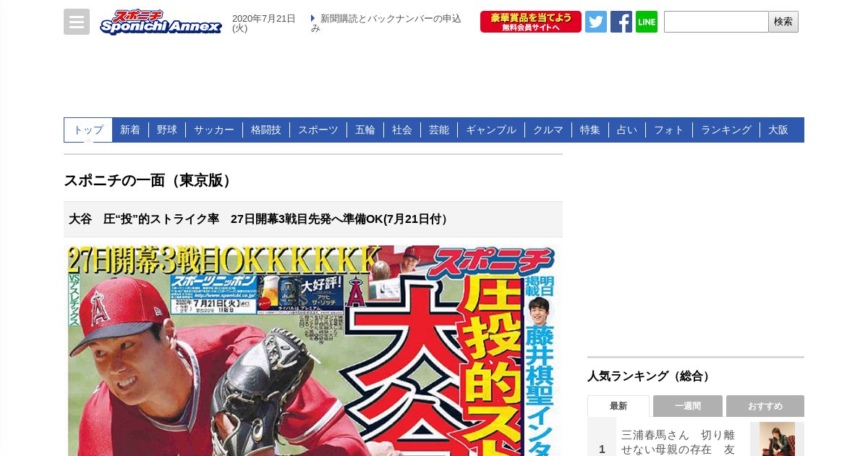The width and height of the screenshot is (868, 456).
Task: Open the 五輪 section
Action: pos(365,130)
